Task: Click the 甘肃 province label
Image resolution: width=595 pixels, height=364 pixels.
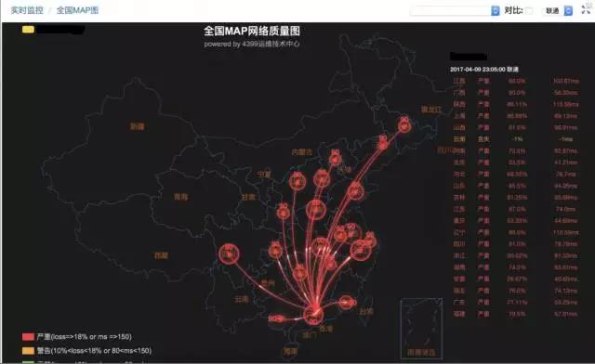Action: (x=248, y=197)
